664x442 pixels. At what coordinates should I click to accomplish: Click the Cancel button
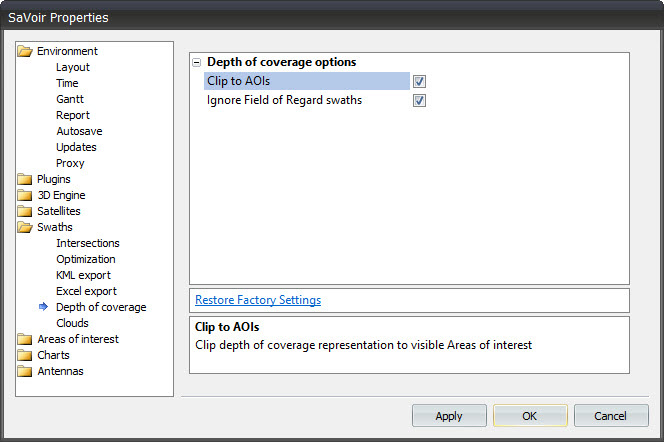(x=610, y=415)
